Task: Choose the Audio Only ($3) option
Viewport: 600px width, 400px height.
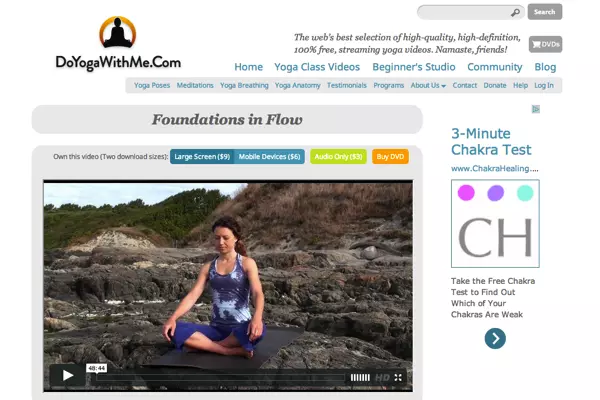Action: pyautogui.click(x=338, y=157)
